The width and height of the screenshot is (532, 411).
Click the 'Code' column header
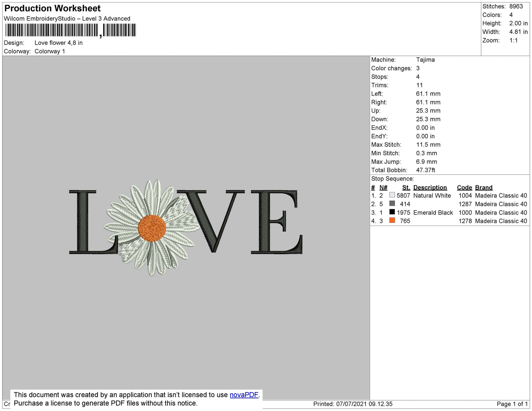click(x=464, y=187)
